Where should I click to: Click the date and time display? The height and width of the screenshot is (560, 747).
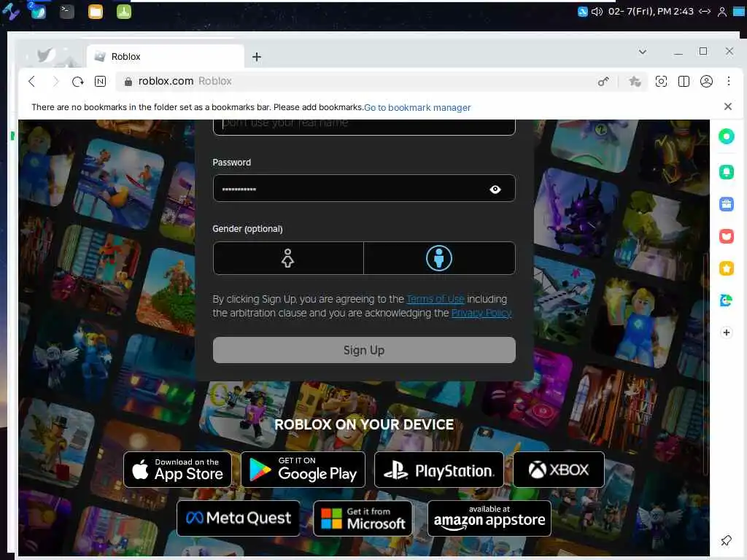coord(651,12)
